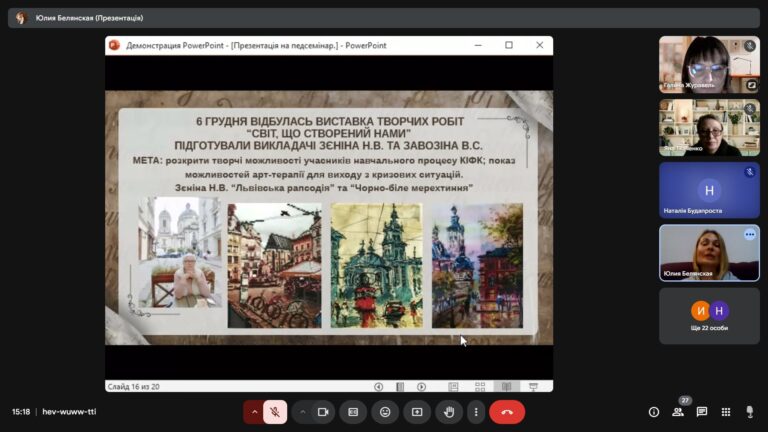Raise your hand in the meeting
768x432 pixels.
click(x=449, y=412)
